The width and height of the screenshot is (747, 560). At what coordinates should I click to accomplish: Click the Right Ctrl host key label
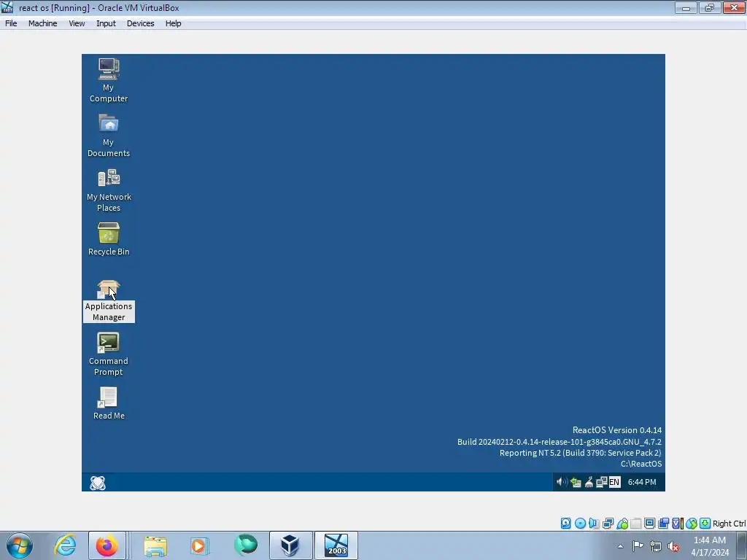729,524
